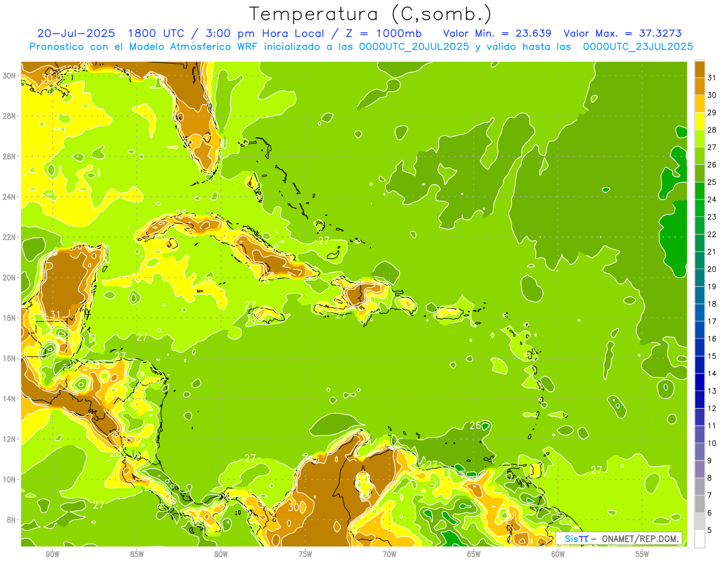
Task: Click the "Temperatura (C,somb.)" title
Action: tap(371, 14)
